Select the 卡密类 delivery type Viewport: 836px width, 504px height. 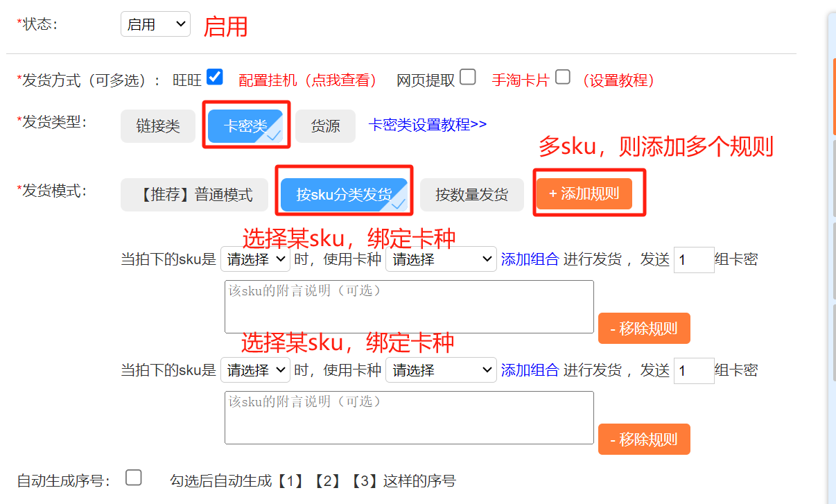(x=245, y=126)
